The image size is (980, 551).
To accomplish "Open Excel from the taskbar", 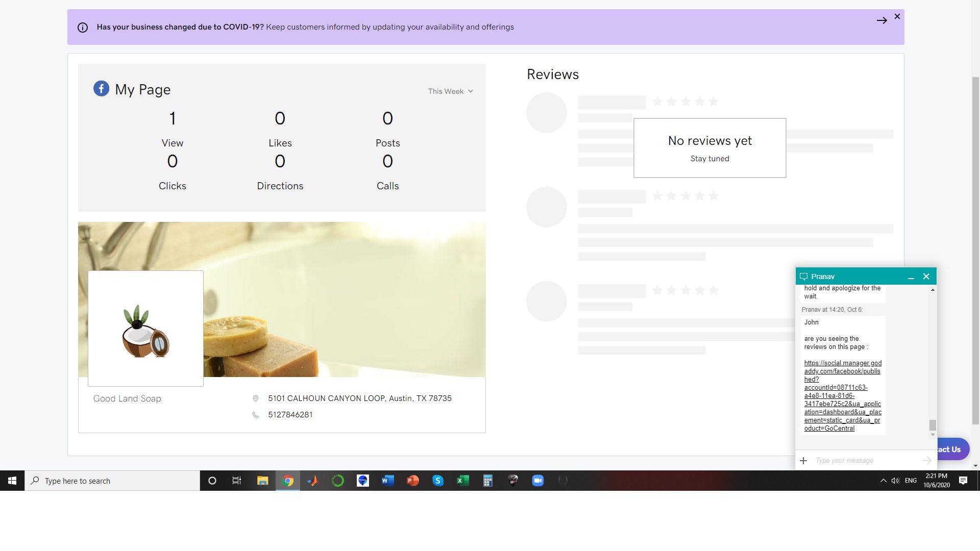I will point(463,481).
